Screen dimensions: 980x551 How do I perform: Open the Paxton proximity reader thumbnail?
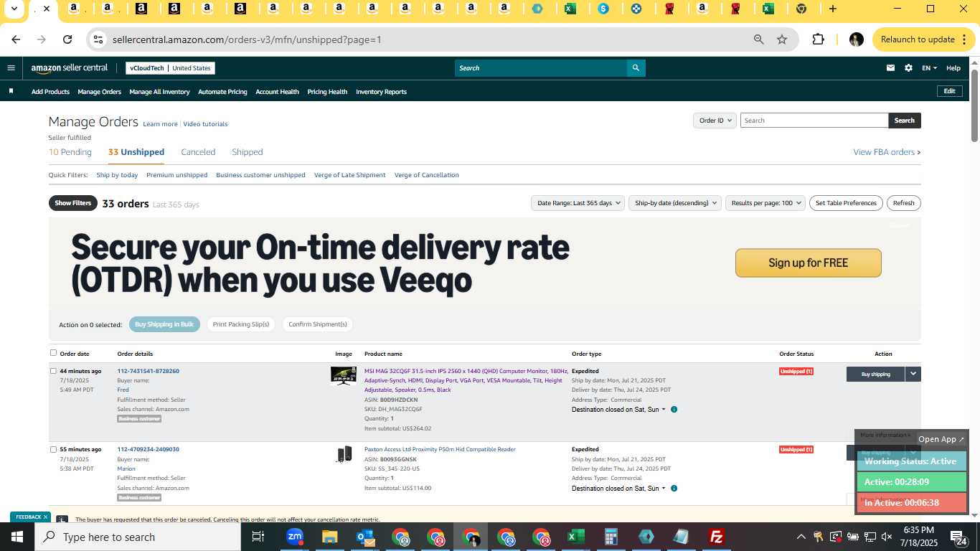click(344, 454)
